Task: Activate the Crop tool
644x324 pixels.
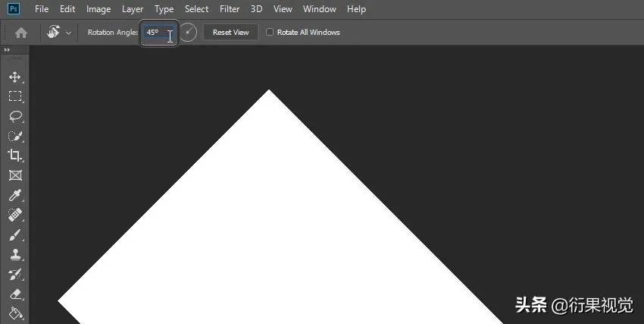Action: [x=15, y=156]
